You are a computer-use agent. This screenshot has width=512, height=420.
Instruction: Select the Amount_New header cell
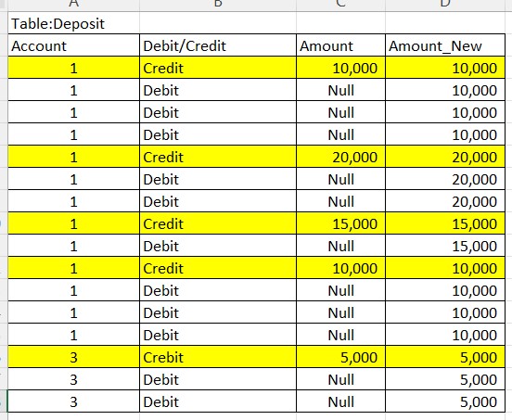(445, 45)
